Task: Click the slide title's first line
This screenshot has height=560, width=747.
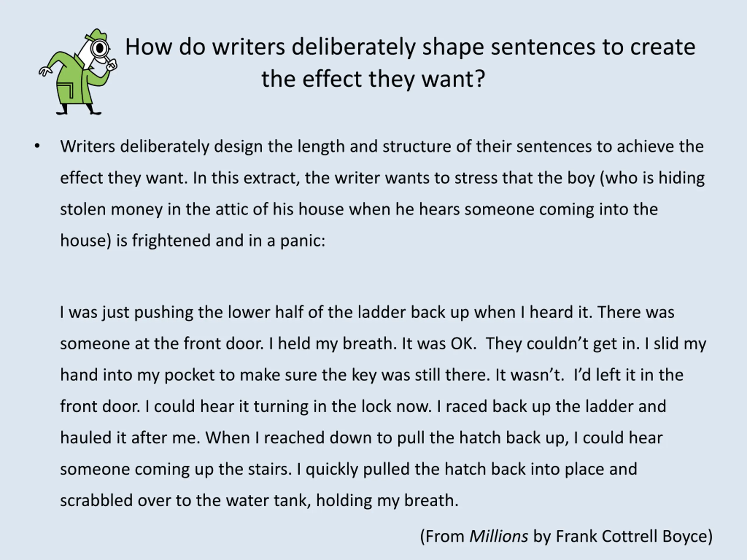Action: [x=410, y=47]
